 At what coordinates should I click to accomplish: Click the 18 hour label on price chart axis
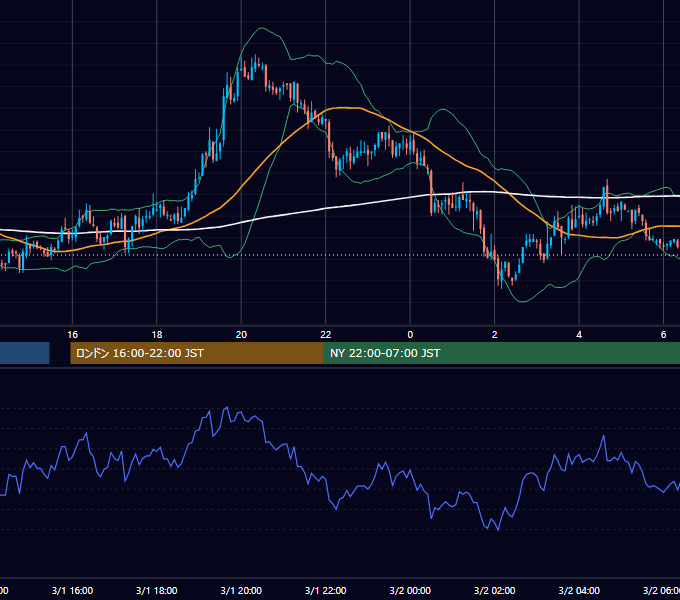157,335
